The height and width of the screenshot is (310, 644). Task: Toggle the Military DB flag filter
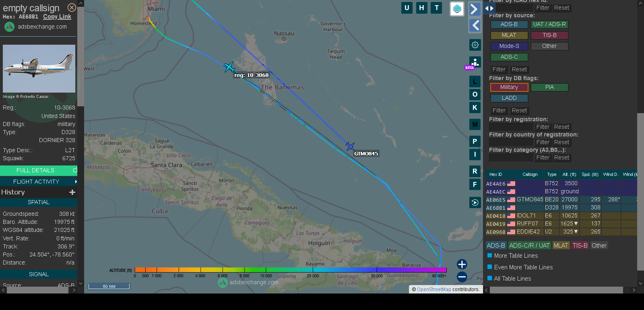tap(509, 87)
